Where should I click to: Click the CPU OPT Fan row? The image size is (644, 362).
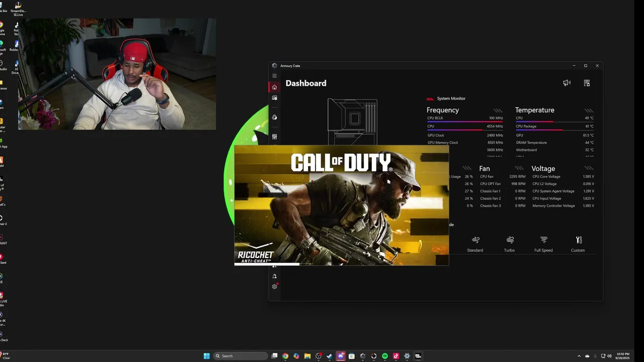[x=503, y=184]
